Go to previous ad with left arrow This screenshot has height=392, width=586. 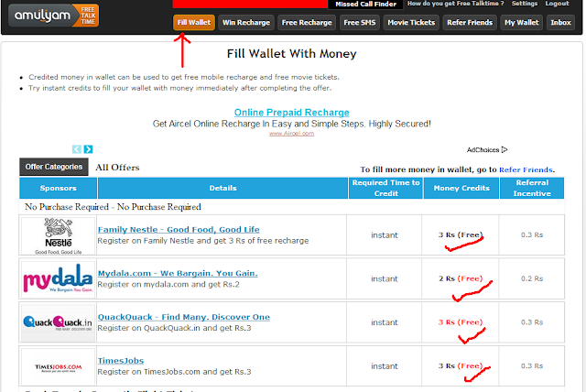pos(77,149)
